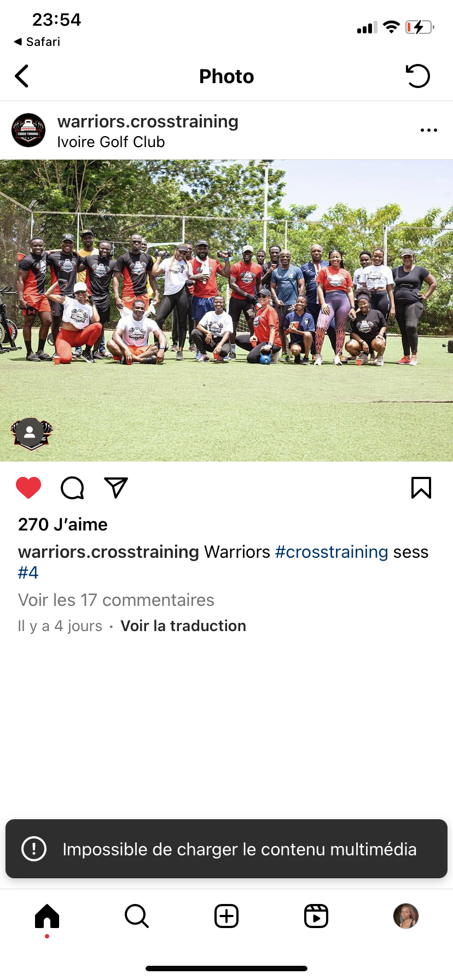Viewport: 453px width, 980px height.
Task: Open Ivoire Golf Club location
Action: pyautogui.click(x=111, y=142)
